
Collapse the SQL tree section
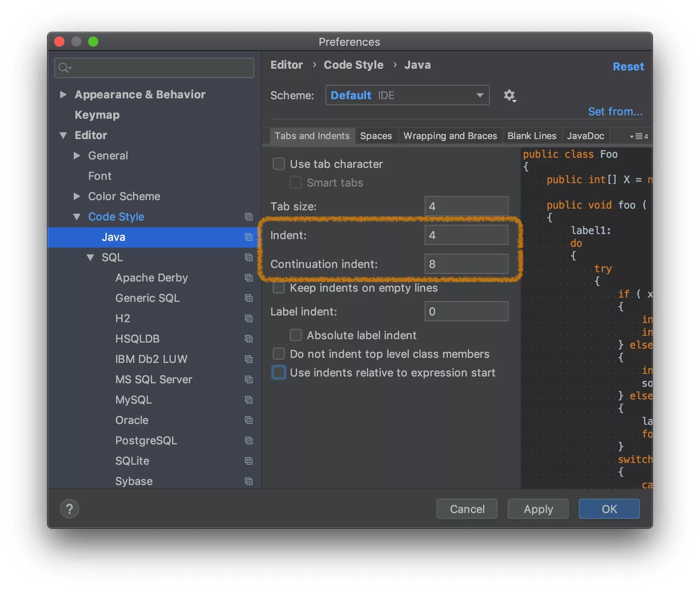(x=90, y=257)
